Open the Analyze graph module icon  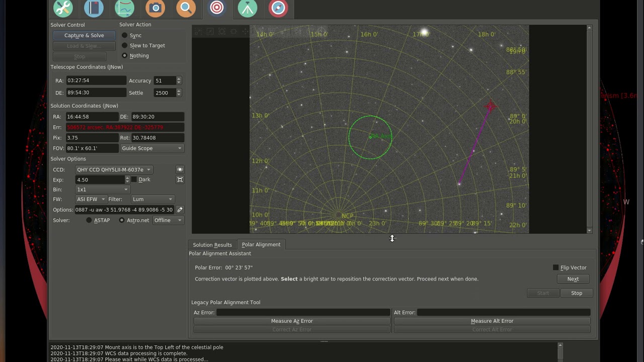pyautogui.click(x=124, y=8)
